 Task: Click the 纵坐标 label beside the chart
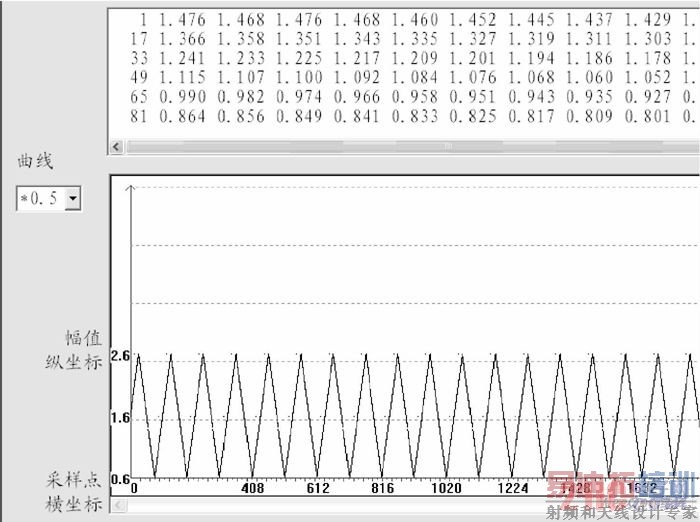[x=74, y=362]
